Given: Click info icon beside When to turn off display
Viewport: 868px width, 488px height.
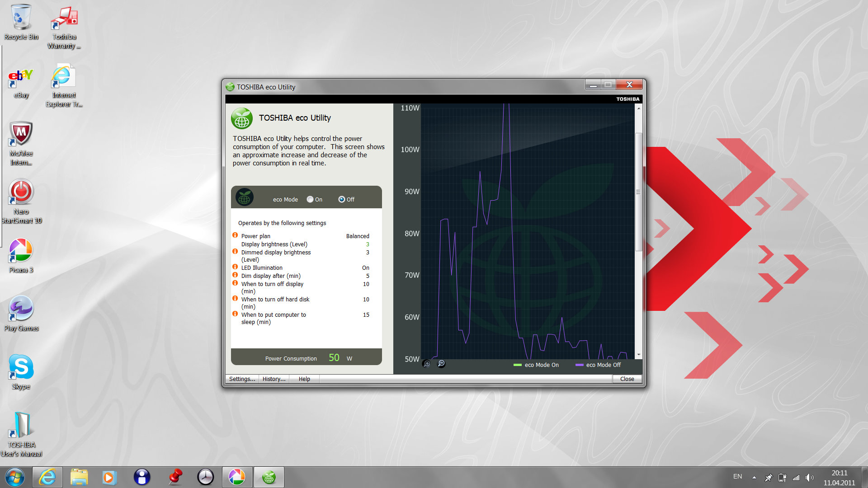Looking at the screenshot, I should point(235,283).
